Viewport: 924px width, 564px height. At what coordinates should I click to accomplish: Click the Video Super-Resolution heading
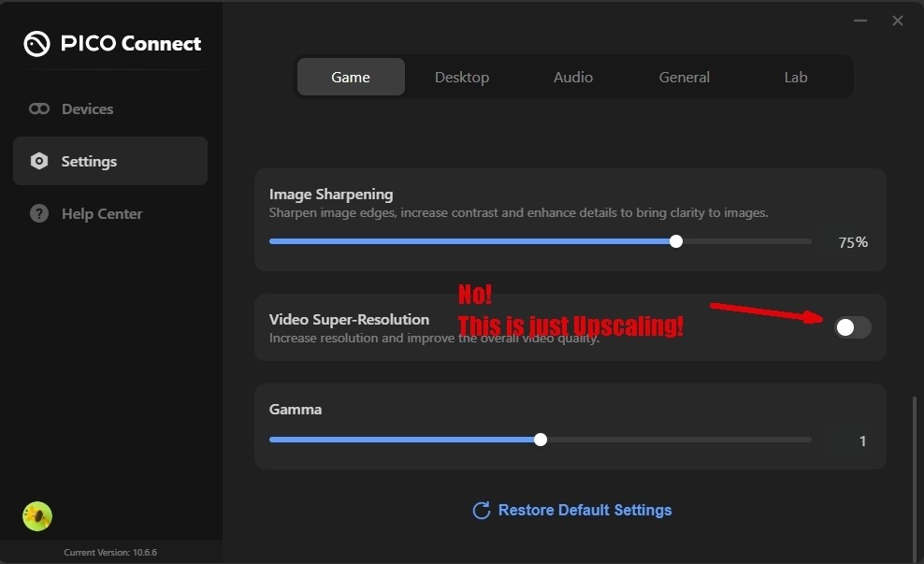click(x=350, y=320)
